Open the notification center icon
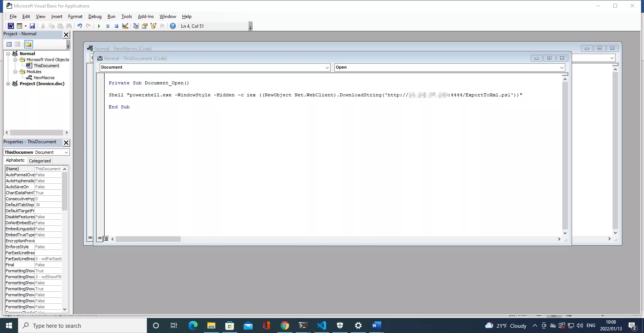Viewport: 644px width, 333px height. click(x=632, y=325)
